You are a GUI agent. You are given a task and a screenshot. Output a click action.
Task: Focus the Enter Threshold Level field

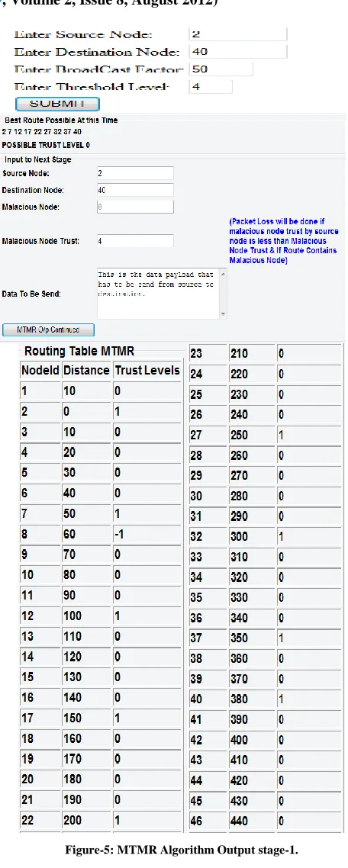pyautogui.click(x=211, y=87)
